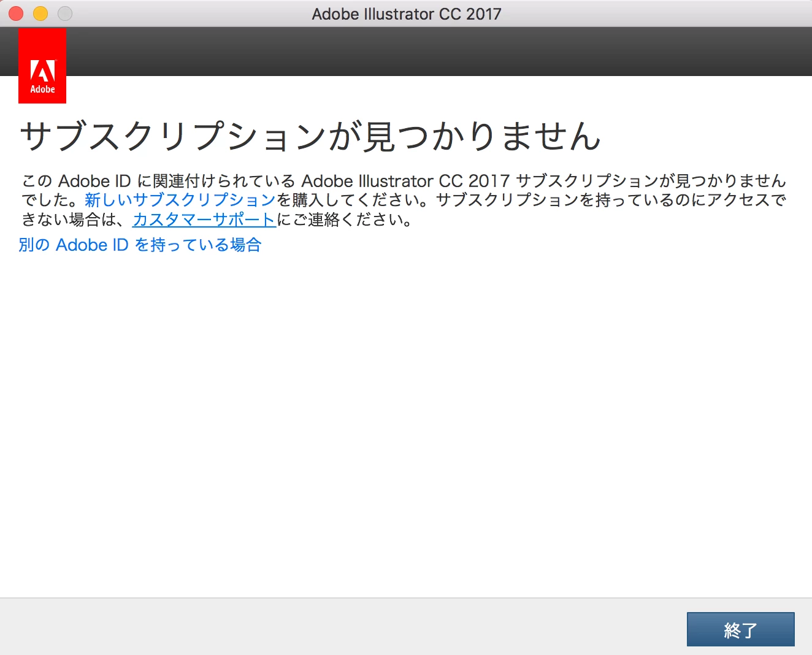This screenshot has height=655, width=812.
Task: Open the カスタマーサポート link
Action: pos(204,220)
